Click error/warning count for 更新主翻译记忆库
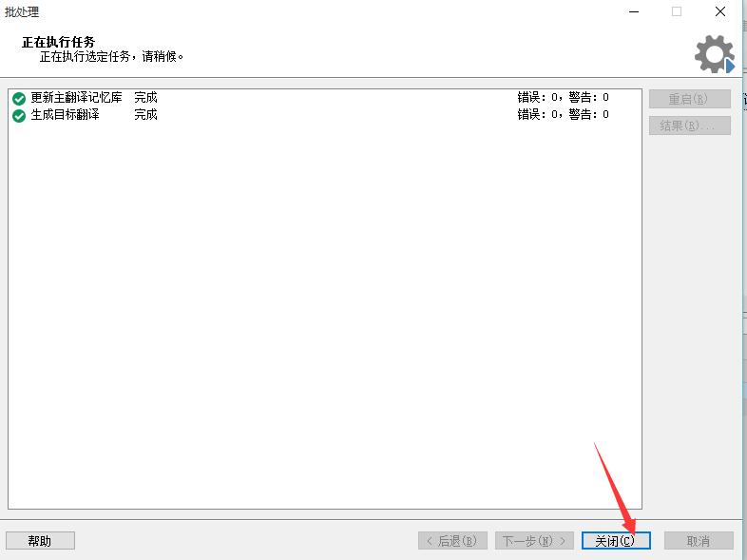Image resolution: width=747 pixels, height=560 pixels. (564, 98)
